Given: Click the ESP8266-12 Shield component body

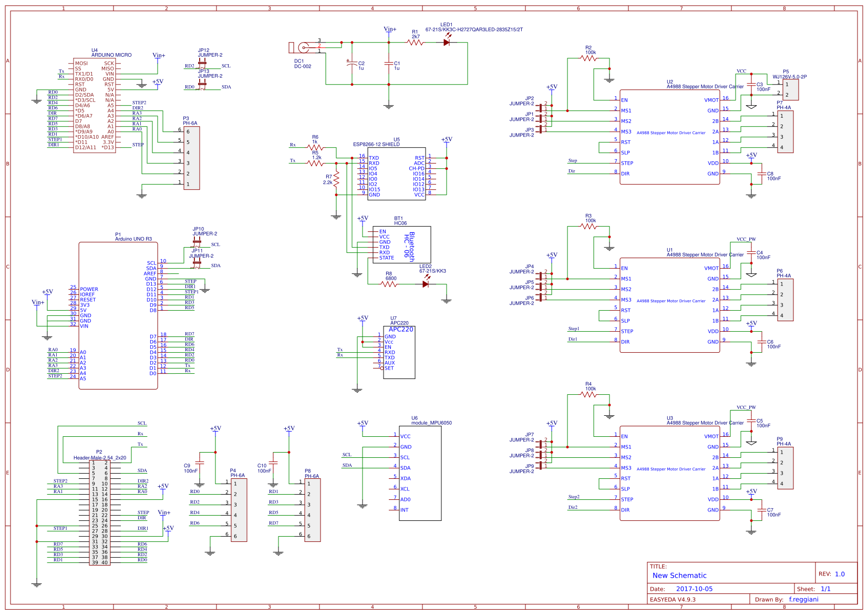Looking at the screenshot, I should [396, 173].
